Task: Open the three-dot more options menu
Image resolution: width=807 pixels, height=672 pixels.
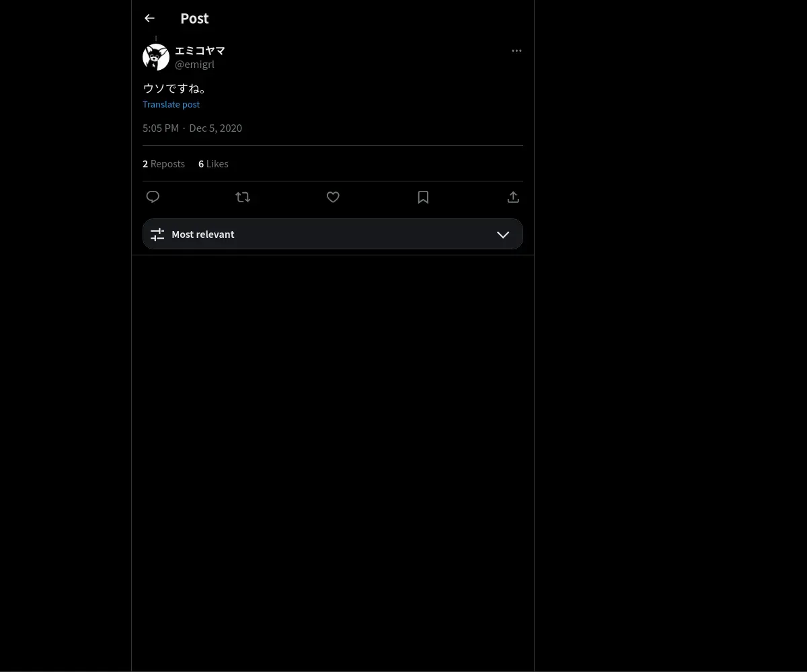Action: pos(516,50)
